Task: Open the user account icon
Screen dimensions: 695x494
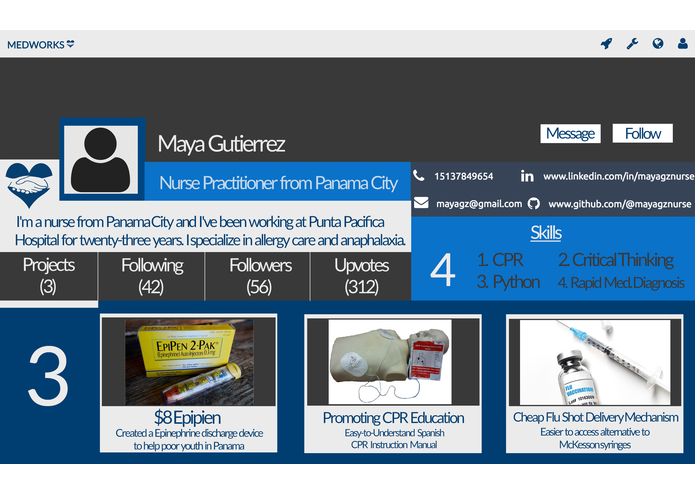Action: (683, 43)
